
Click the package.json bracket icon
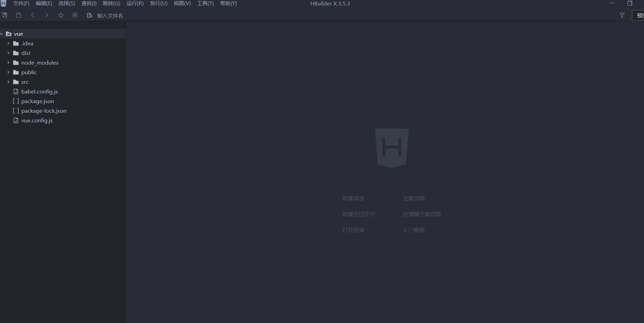[16, 101]
